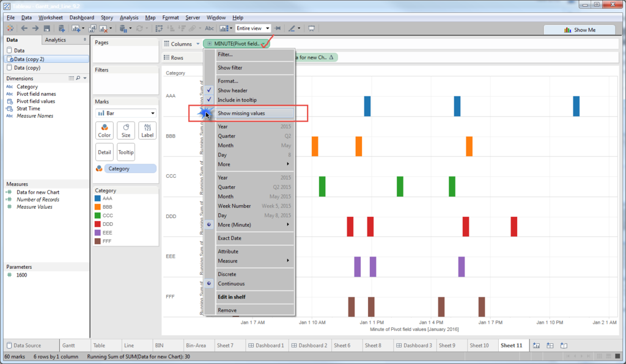Screen dimensions: 626x364
Task: Click the DDD red legend swatch
Action: (x=97, y=224)
